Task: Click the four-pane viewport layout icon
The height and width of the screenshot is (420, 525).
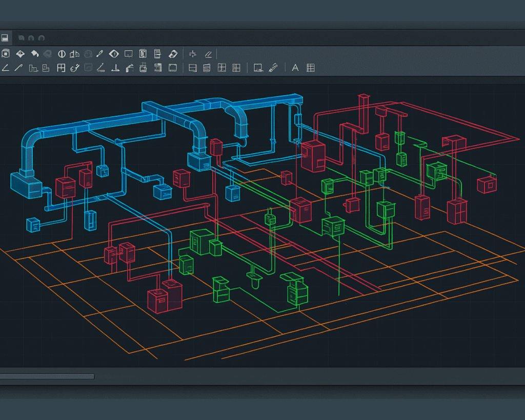Action: (x=222, y=68)
